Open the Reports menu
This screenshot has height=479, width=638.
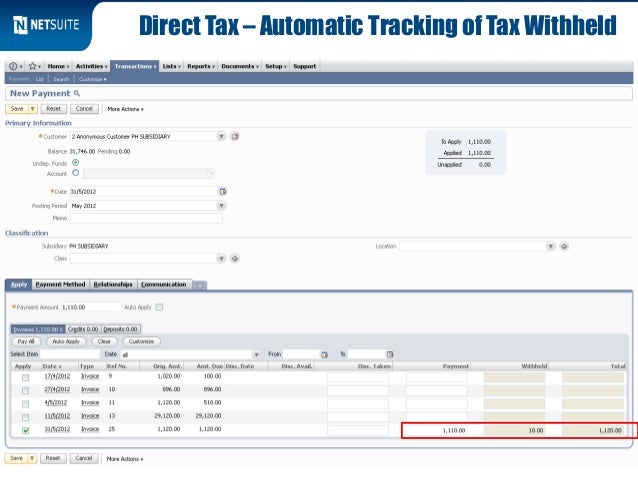(201, 66)
